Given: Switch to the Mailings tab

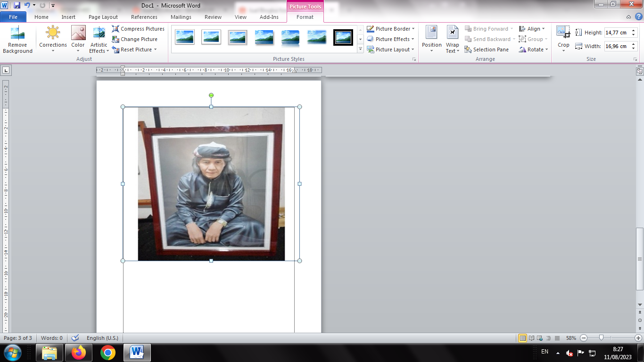Looking at the screenshot, I should (181, 17).
